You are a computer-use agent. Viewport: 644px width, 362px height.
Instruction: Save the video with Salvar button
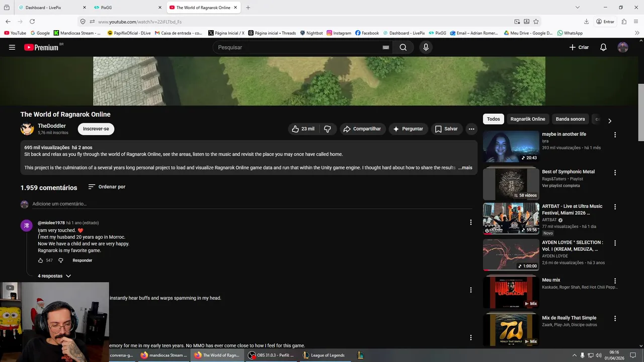446,129
